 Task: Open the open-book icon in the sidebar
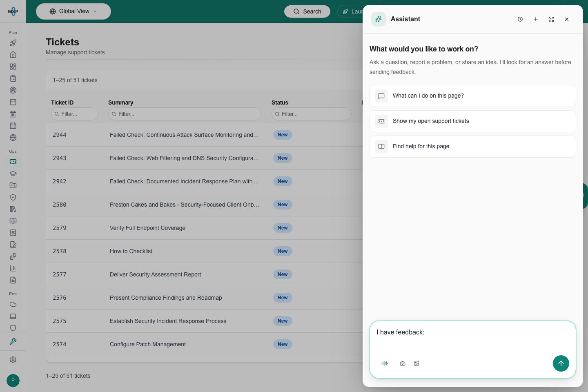[x=13, y=221]
